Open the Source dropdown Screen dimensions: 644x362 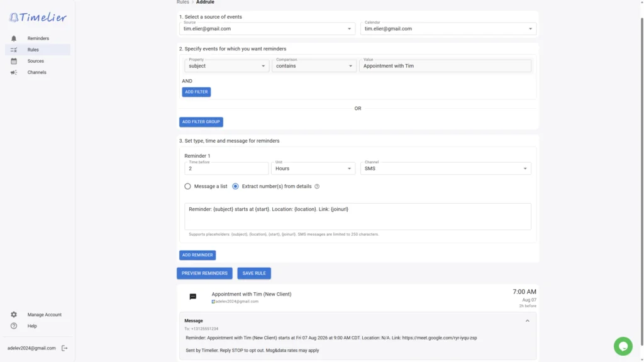(x=267, y=29)
